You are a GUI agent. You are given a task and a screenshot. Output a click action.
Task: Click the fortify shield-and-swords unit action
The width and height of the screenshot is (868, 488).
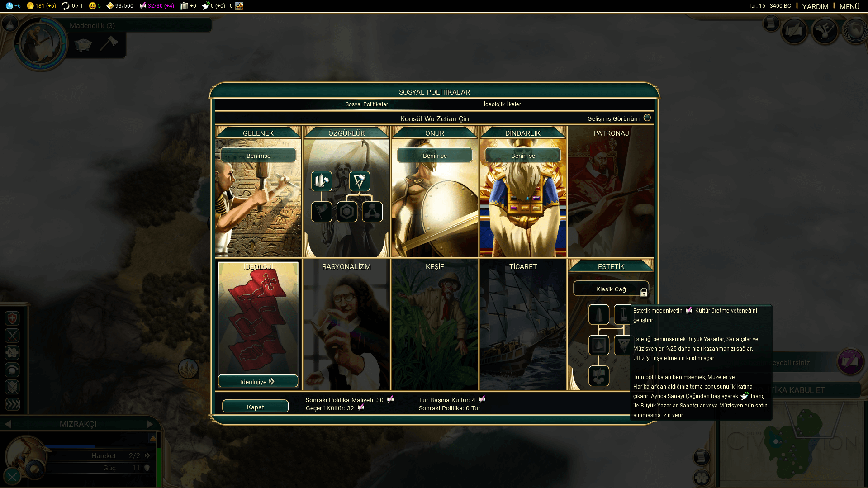12,387
